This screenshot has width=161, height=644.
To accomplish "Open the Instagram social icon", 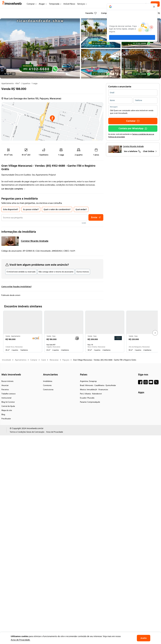I will pyautogui.click(x=145, y=382).
